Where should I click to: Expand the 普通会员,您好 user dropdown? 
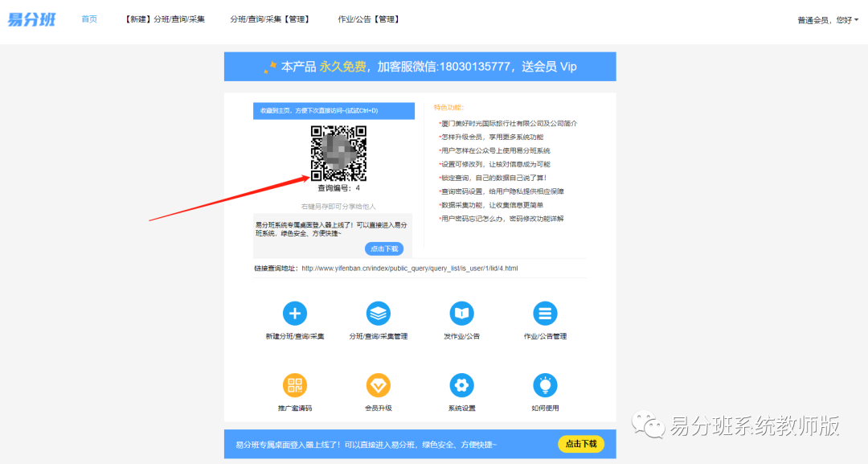[828, 20]
